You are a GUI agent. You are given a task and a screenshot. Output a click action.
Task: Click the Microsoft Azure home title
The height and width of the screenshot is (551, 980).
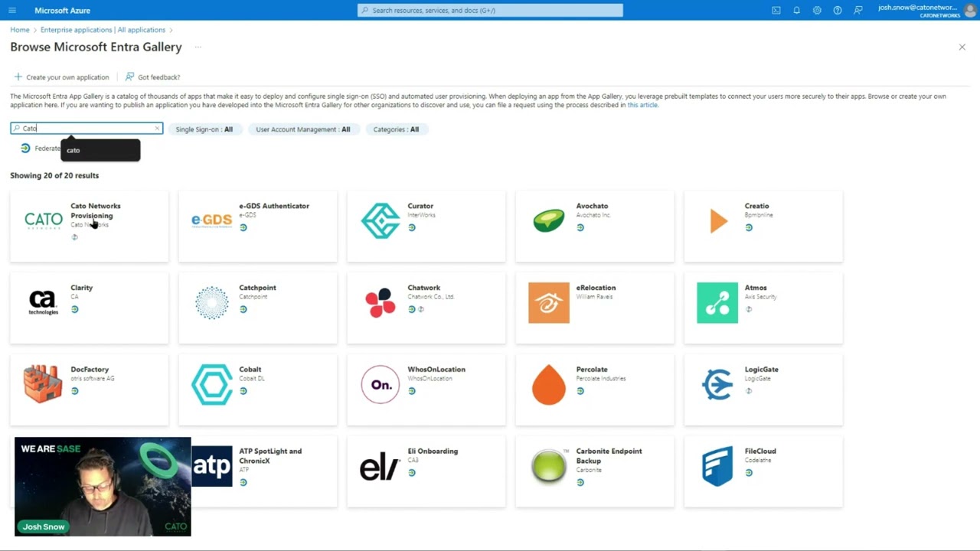[62, 11]
